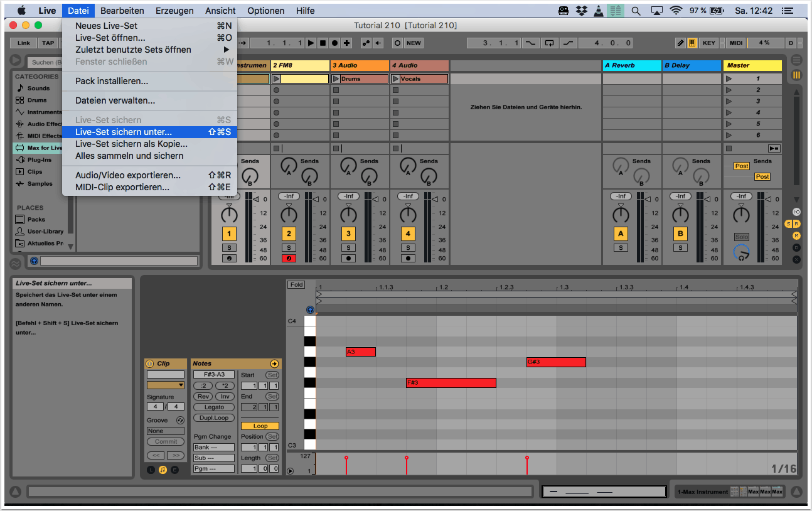Toggle the computer MIDI keyboard icon
Viewport: 812px width, 511px height.
[692, 43]
